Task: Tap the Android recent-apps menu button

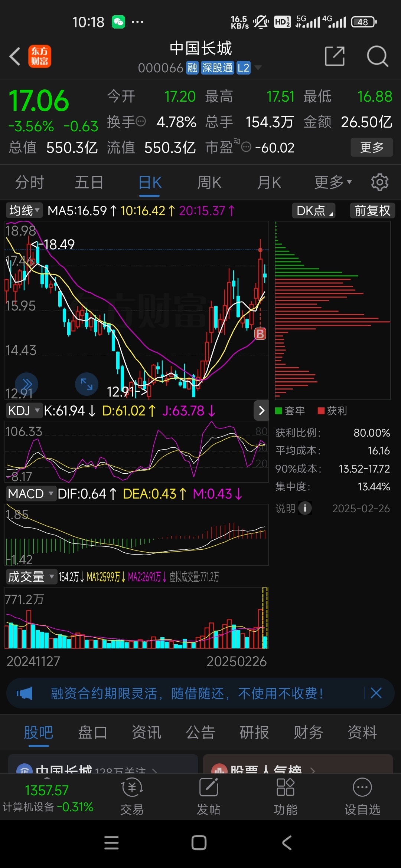Action: tap(111, 843)
